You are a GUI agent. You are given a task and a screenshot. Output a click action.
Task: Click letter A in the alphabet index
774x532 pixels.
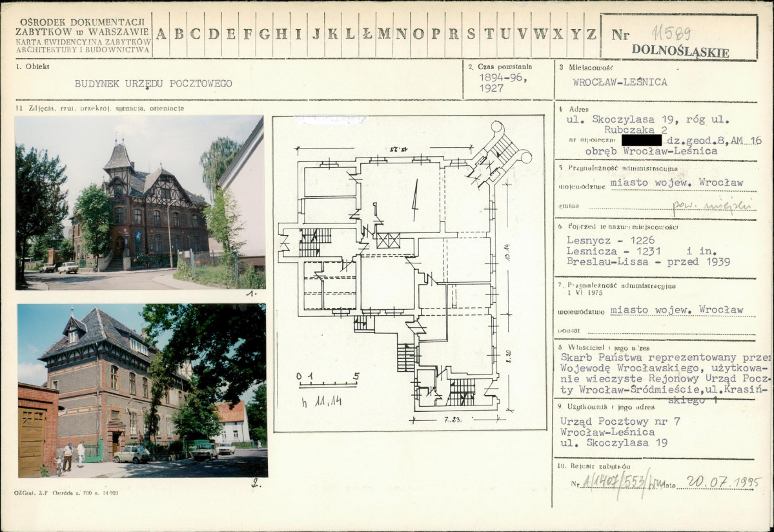(x=161, y=34)
